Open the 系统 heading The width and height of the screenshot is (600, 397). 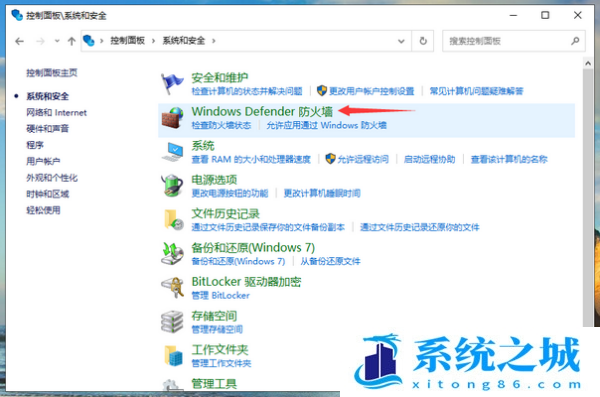[203, 145]
